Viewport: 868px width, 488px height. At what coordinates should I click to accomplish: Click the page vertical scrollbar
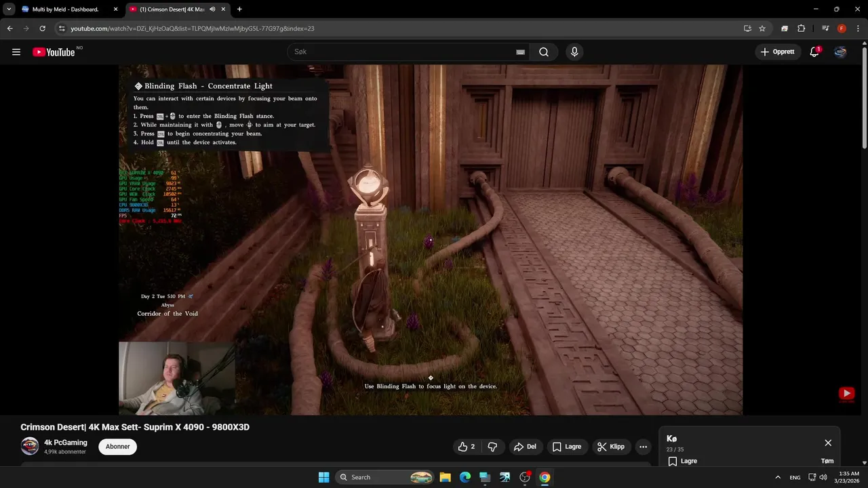(864, 98)
